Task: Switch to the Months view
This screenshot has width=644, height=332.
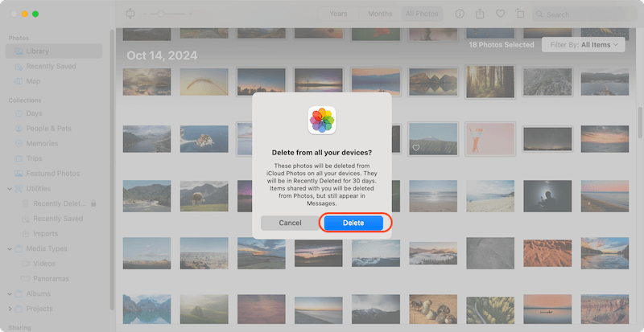Action: tap(380, 14)
